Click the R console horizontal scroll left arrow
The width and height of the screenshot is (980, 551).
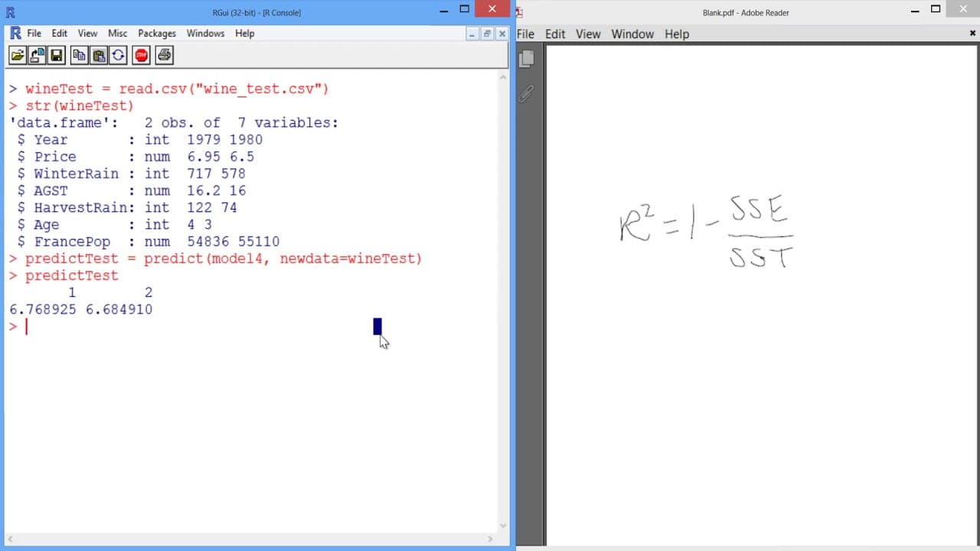(10, 539)
